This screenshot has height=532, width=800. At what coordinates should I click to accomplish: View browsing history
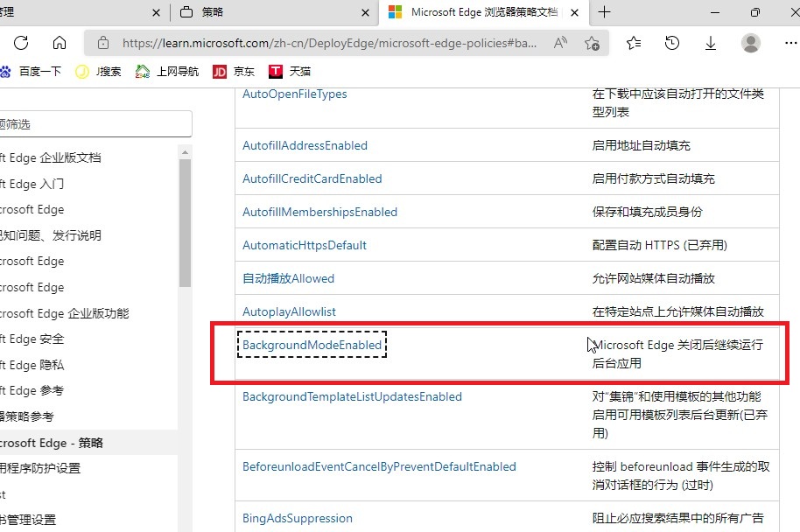point(671,42)
